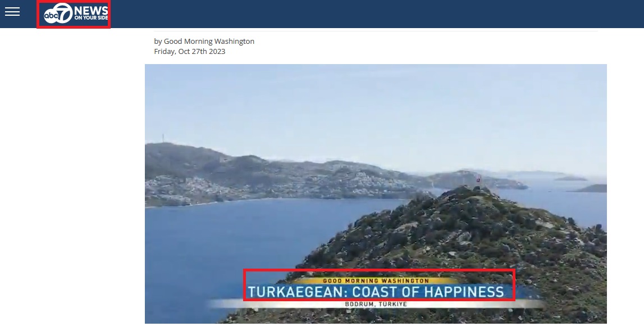
Task: Open the hamburger navigation menu
Action: pos(12,12)
